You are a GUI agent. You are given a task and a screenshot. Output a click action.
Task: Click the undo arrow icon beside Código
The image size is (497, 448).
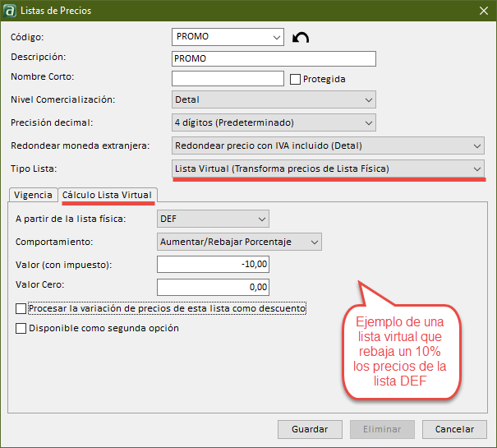coord(301,38)
